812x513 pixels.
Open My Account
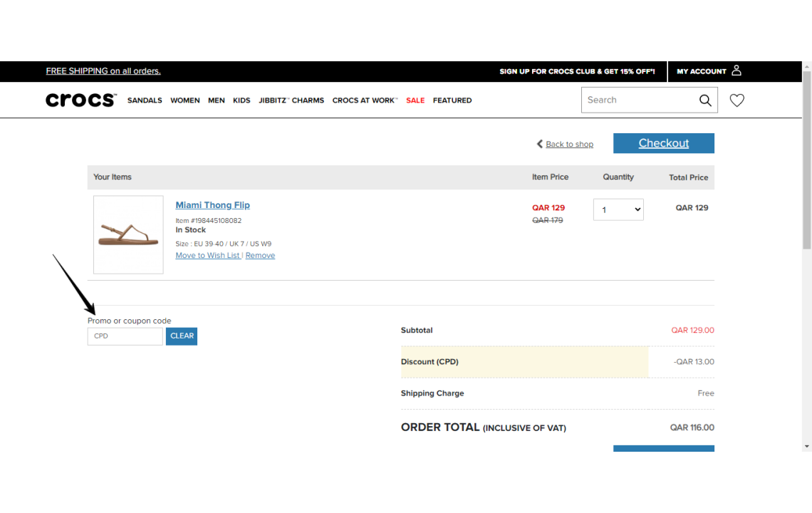[x=701, y=71]
